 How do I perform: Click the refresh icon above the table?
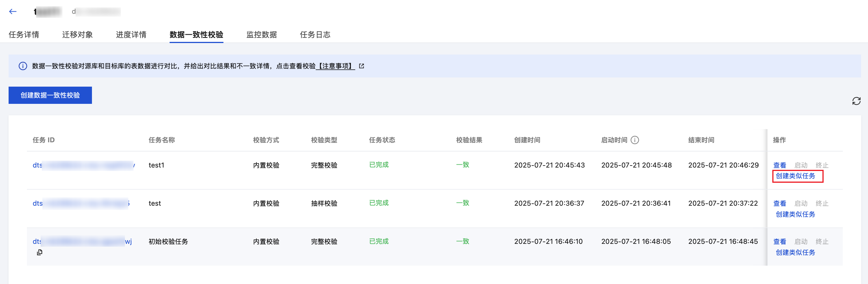[856, 101]
